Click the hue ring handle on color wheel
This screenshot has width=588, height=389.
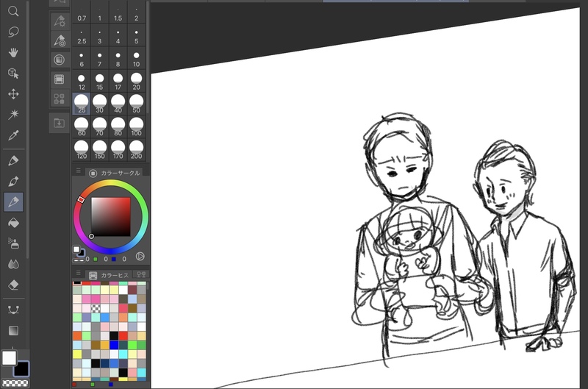[81, 199]
